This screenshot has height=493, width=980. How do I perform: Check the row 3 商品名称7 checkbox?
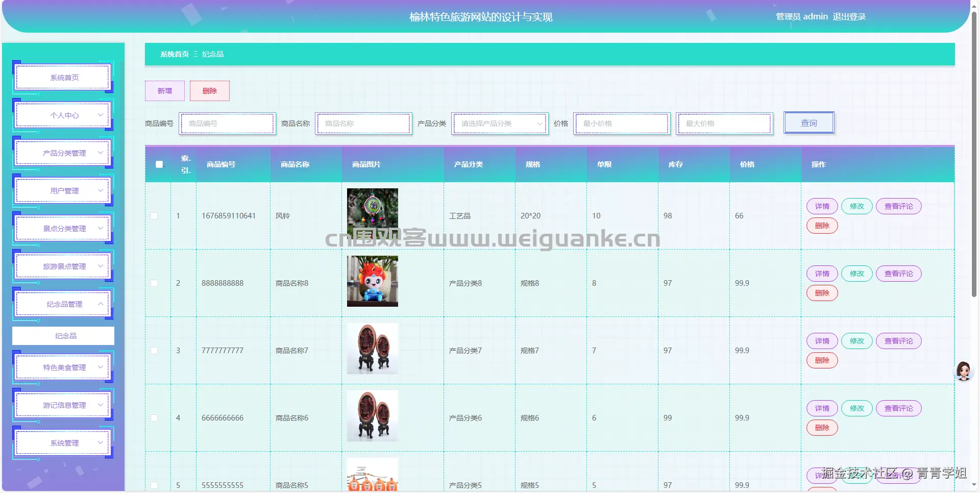tap(154, 351)
